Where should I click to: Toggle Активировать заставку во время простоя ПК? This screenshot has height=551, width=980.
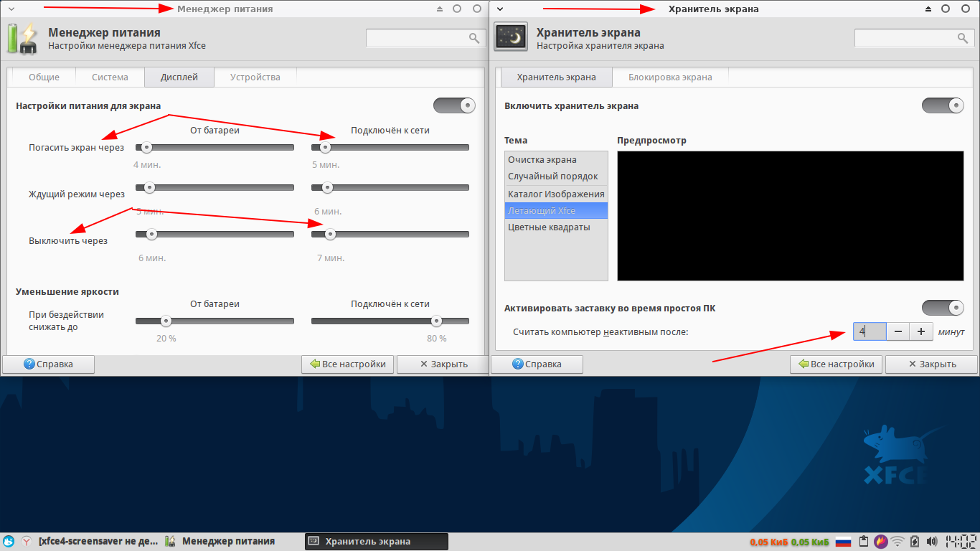tap(943, 308)
